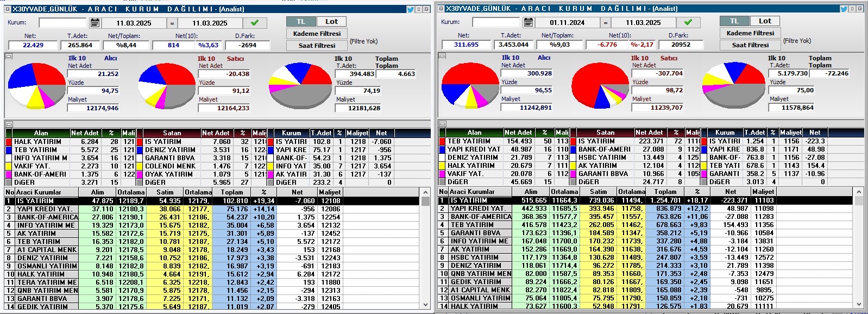Collapse pie chart panel in left window

[9, 56]
